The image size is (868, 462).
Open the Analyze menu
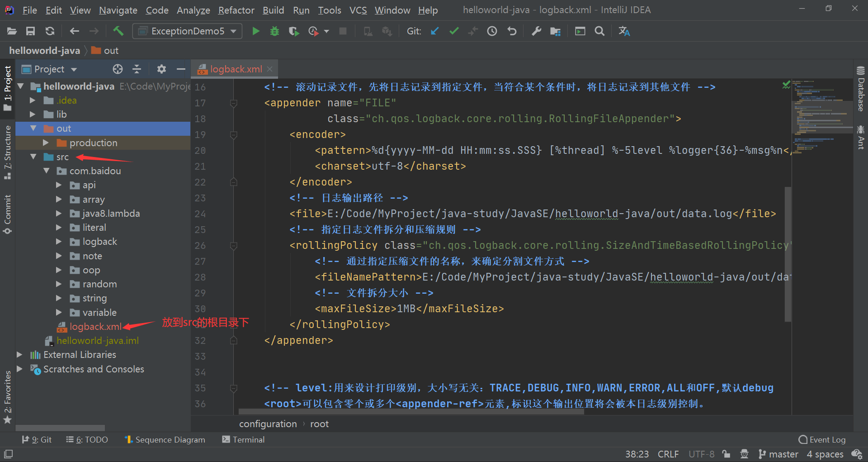(x=193, y=10)
